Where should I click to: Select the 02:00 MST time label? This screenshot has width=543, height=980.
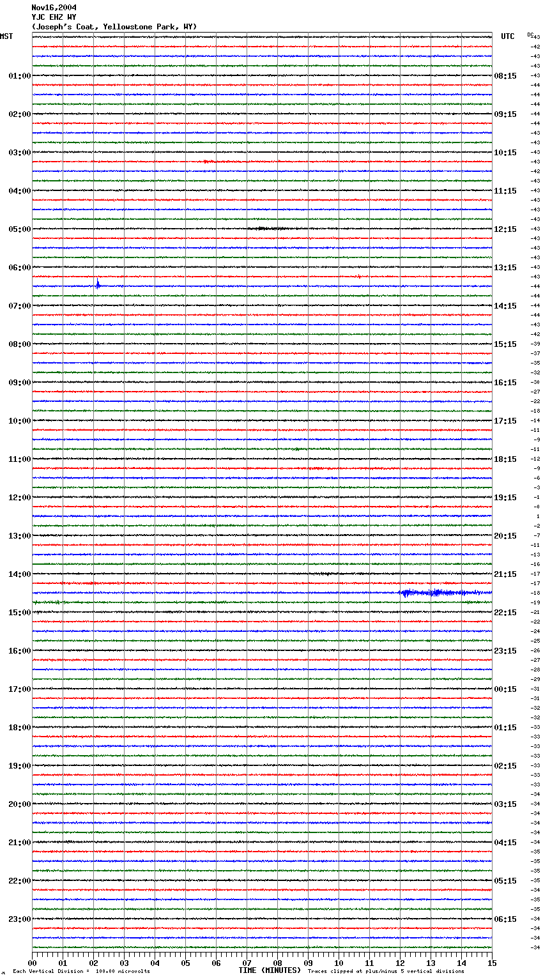click(x=20, y=114)
